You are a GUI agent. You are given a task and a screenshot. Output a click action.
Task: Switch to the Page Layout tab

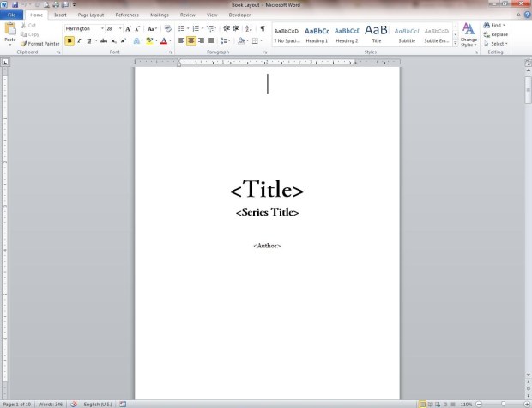pyautogui.click(x=91, y=15)
